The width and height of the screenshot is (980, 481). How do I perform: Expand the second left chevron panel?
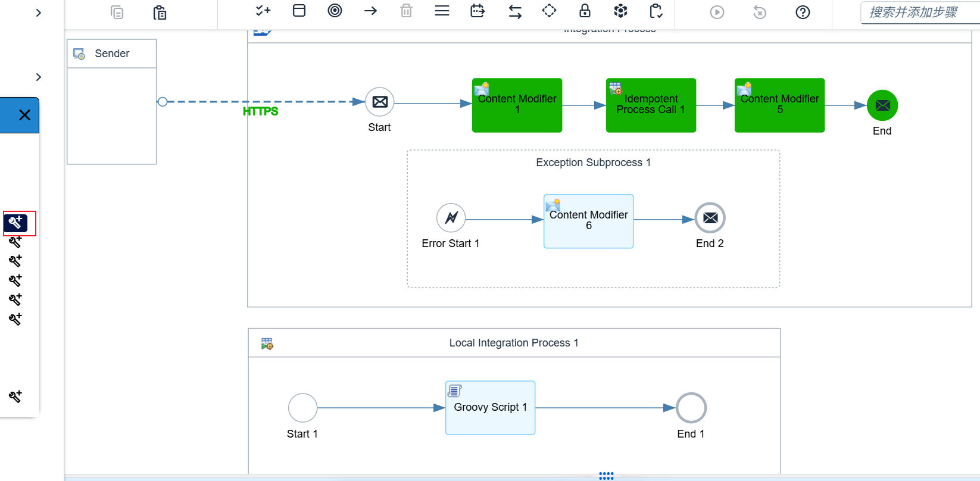click(39, 77)
